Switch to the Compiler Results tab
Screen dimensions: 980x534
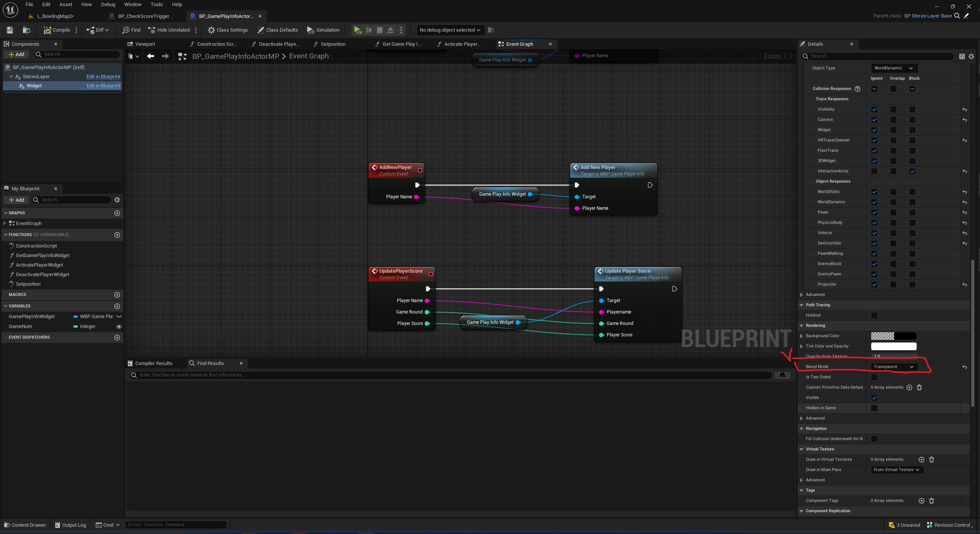(x=153, y=363)
